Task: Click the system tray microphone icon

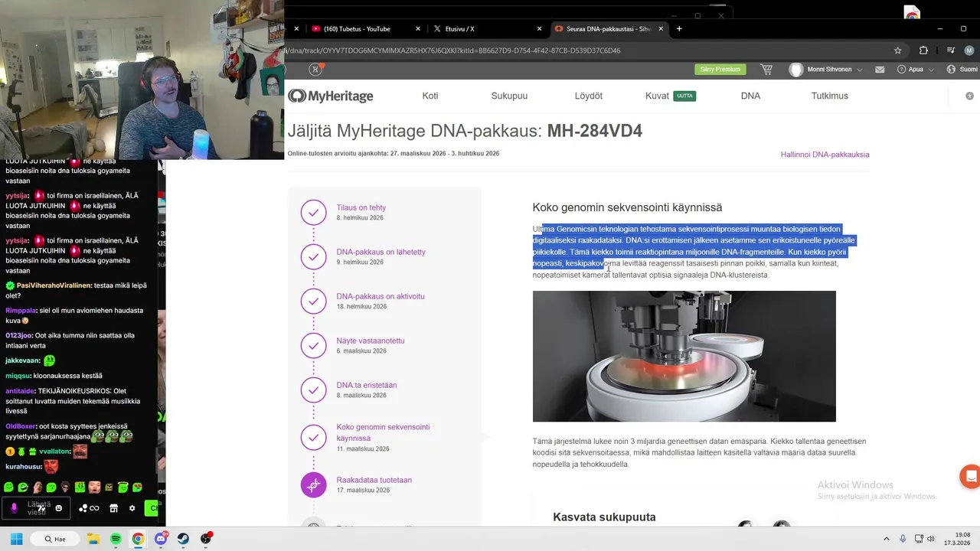Action: tap(903, 539)
